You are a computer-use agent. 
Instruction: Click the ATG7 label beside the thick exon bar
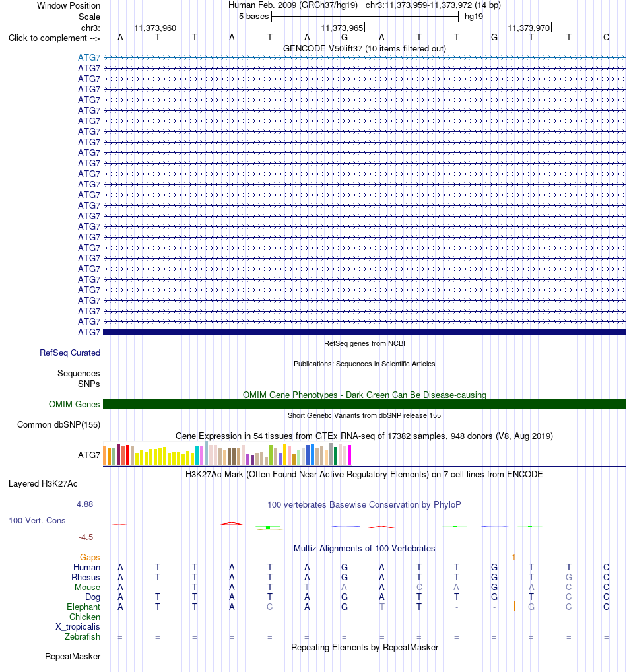click(89, 332)
